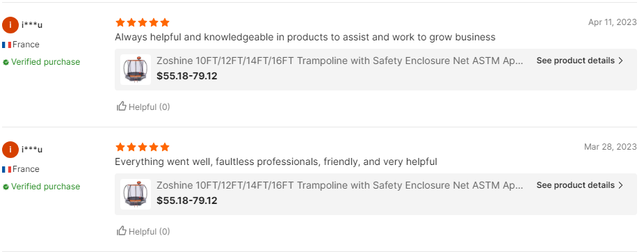
Task: Open the Zoshine Trampoline title in the Apr 11 review
Action: click(x=340, y=61)
